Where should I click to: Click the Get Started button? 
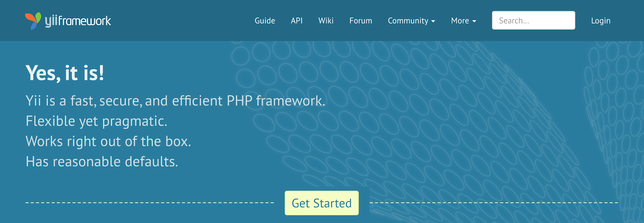click(x=322, y=203)
